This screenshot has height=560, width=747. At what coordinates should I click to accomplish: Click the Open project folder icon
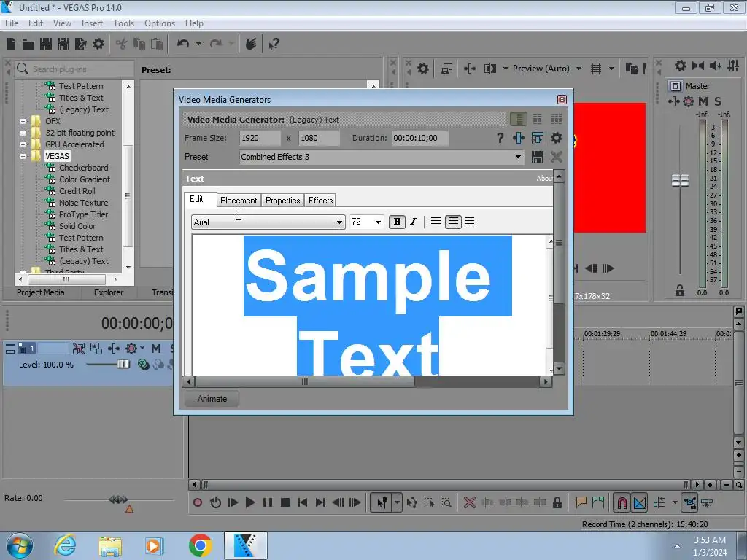(28, 44)
